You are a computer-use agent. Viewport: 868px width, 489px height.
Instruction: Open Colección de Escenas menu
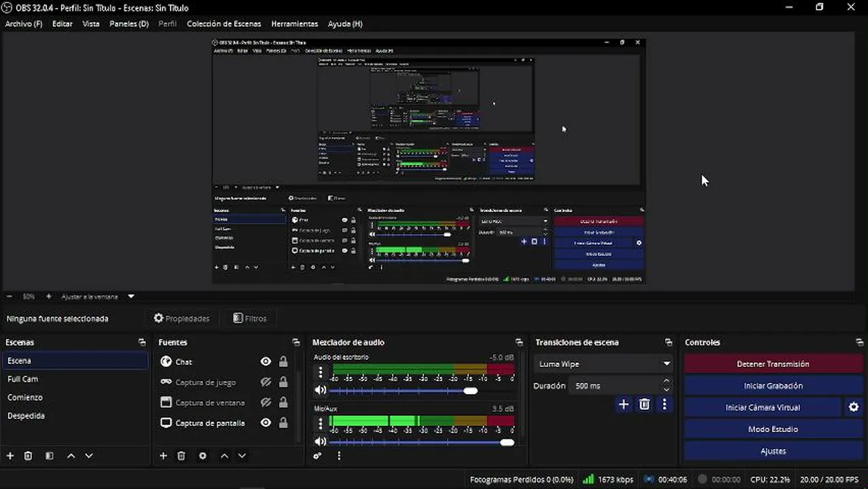coord(223,24)
